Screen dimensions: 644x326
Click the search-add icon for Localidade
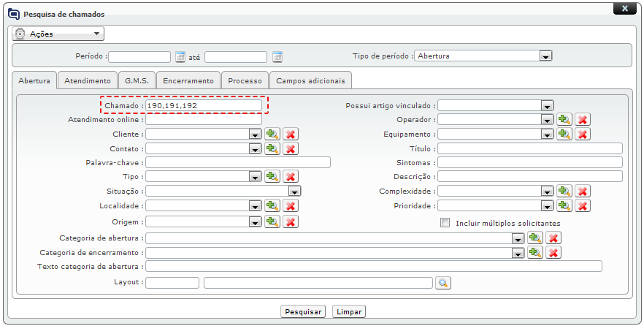click(272, 205)
